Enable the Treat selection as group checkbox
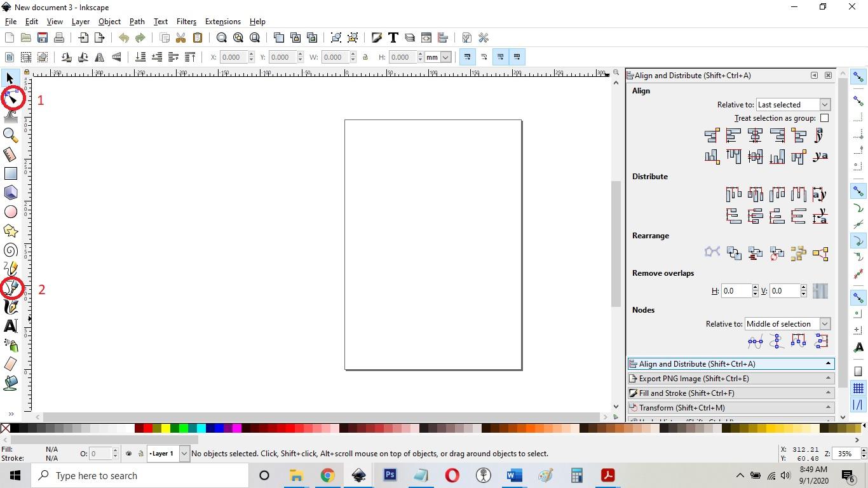The width and height of the screenshot is (868, 488). (x=824, y=118)
